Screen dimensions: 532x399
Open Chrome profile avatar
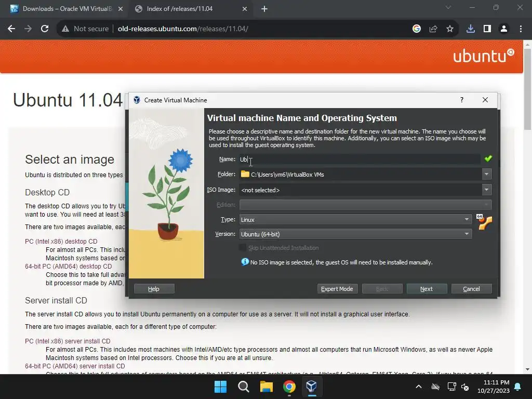[504, 29]
